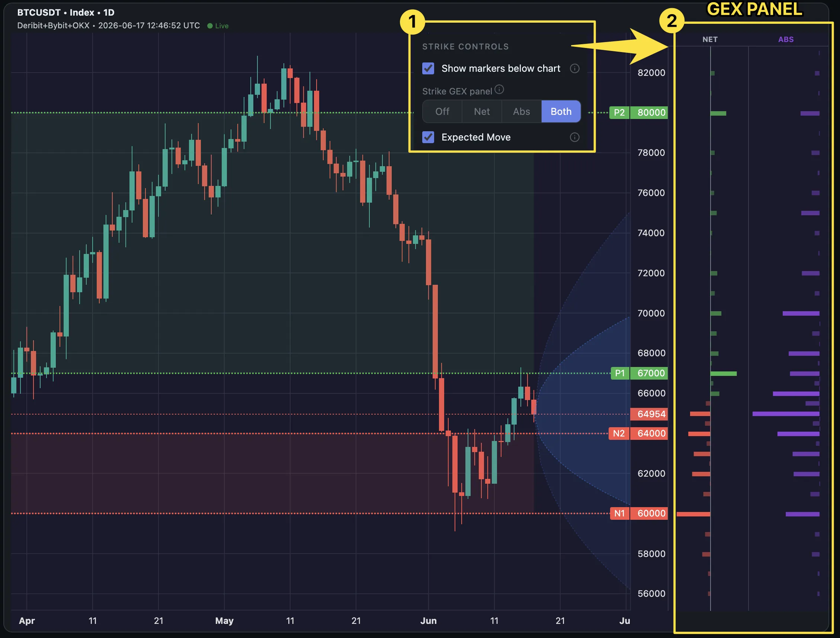
Task: Click the NET column header
Action: click(710, 39)
